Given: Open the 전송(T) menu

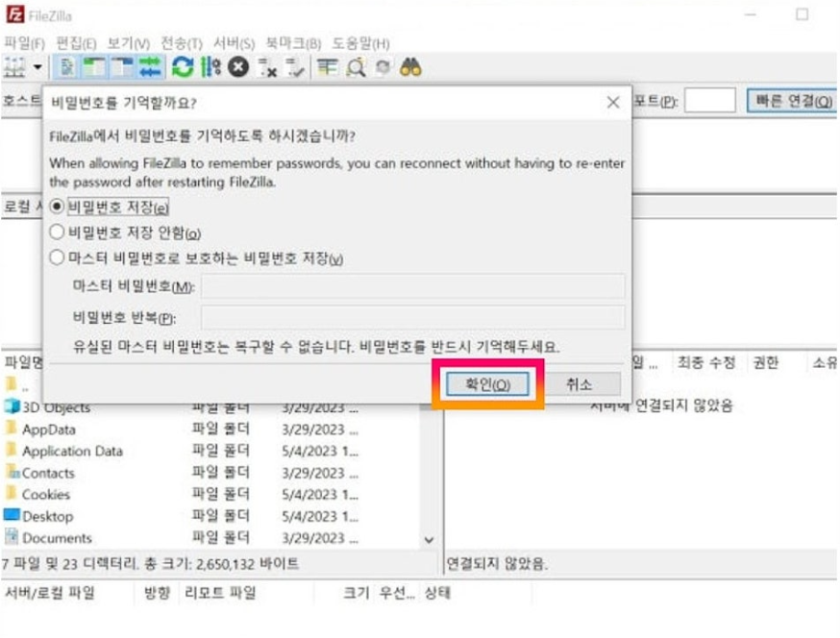Looking at the screenshot, I should click(182, 43).
